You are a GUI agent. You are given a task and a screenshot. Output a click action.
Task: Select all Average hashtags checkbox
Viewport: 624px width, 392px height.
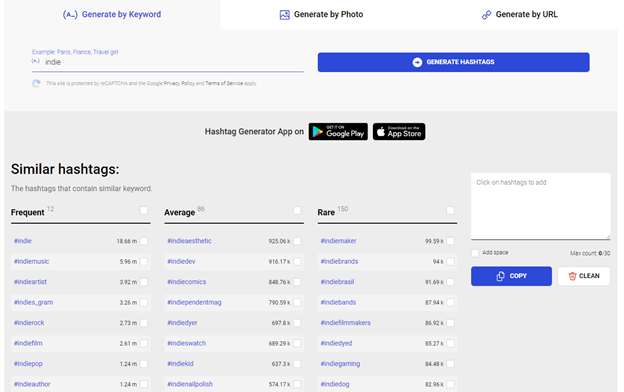[x=297, y=210]
